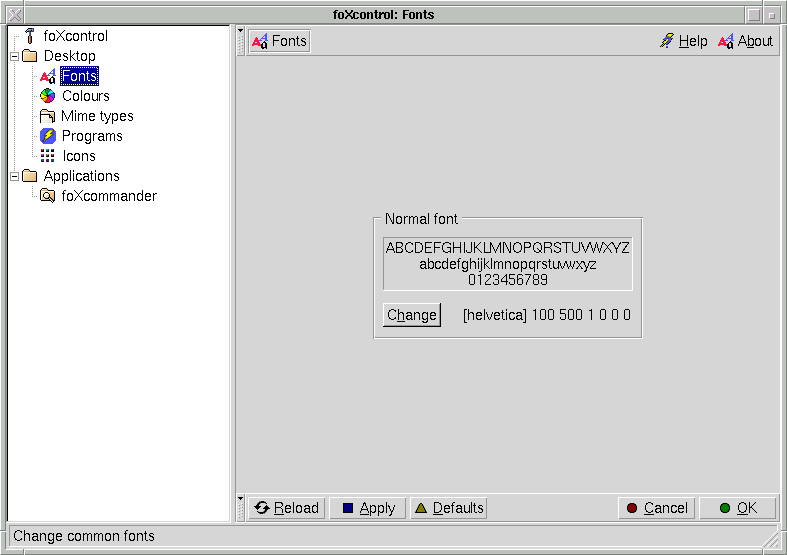The width and height of the screenshot is (787, 555).
Task: Click the '[helvetica] 100 500 1 0 0 0' text
Action: 547,315
